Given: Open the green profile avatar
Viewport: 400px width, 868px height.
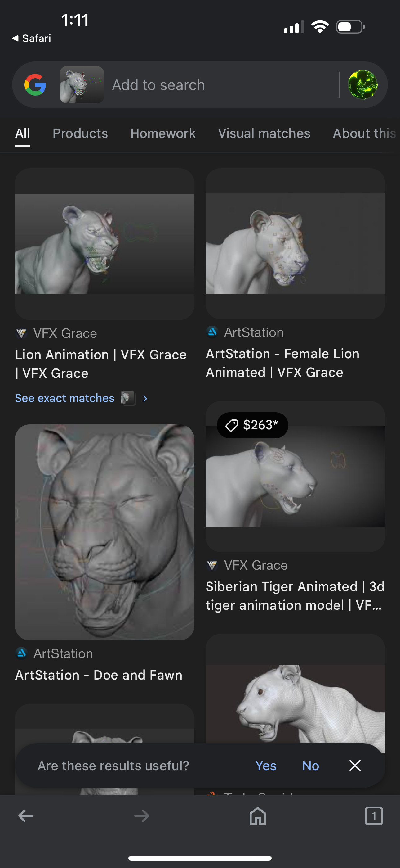Looking at the screenshot, I should point(362,84).
